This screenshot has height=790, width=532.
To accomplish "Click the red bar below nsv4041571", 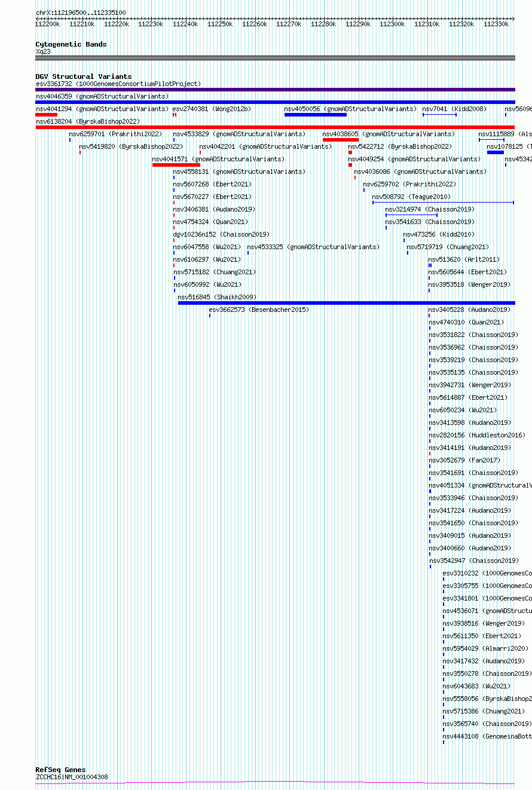I will [x=176, y=165].
